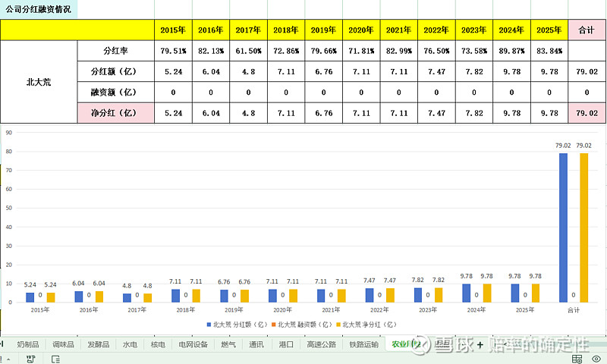Click the 北大荒 净分红 legend entry

click(x=366, y=325)
